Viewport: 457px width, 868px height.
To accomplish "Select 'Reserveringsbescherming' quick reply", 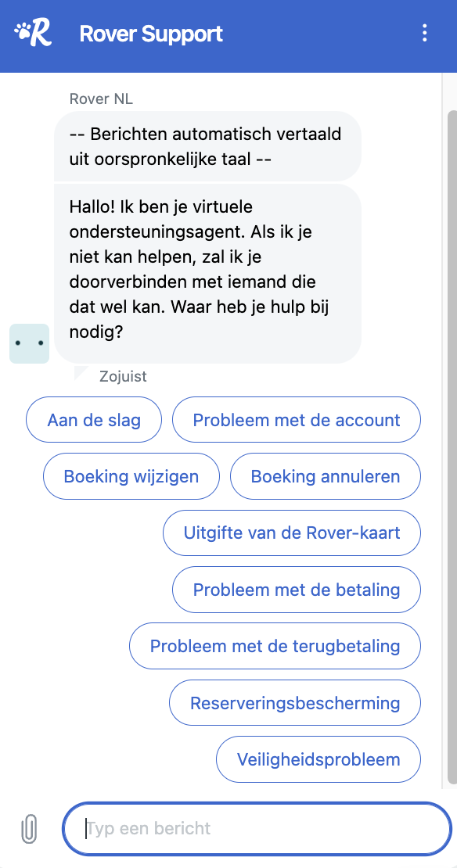I will pyautogui.click(x=295, y=702).
